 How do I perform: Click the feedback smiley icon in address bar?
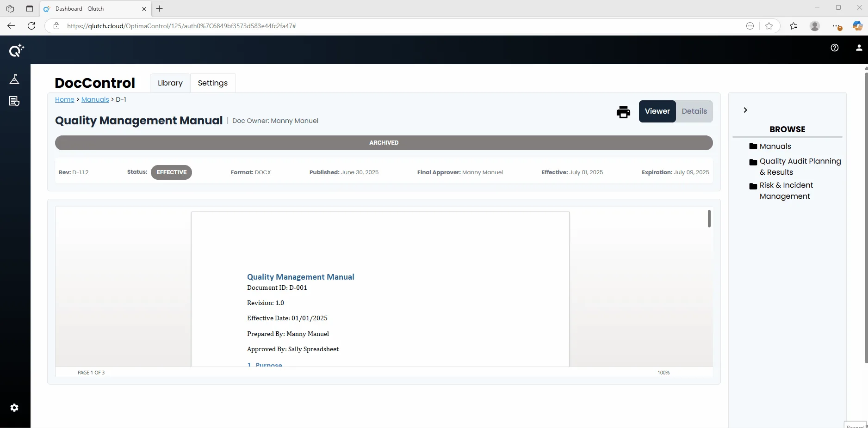pyautogui.click(x=750, y=26)
